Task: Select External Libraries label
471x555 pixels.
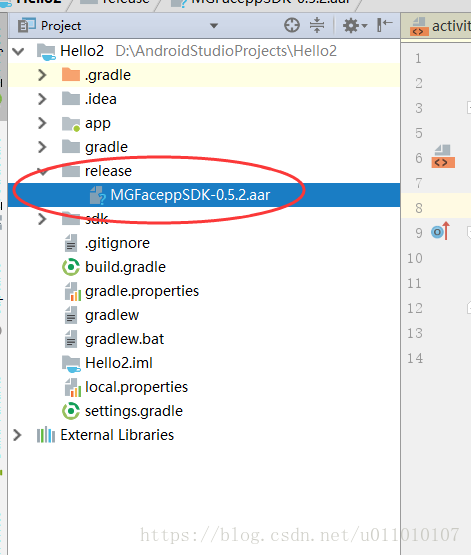Action: [x=117, y=435]
